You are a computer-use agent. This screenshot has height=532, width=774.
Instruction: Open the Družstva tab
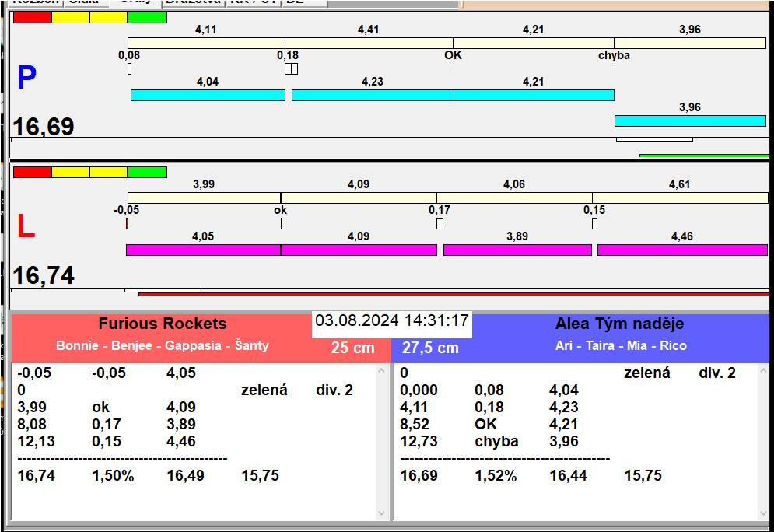coord(193,2)
